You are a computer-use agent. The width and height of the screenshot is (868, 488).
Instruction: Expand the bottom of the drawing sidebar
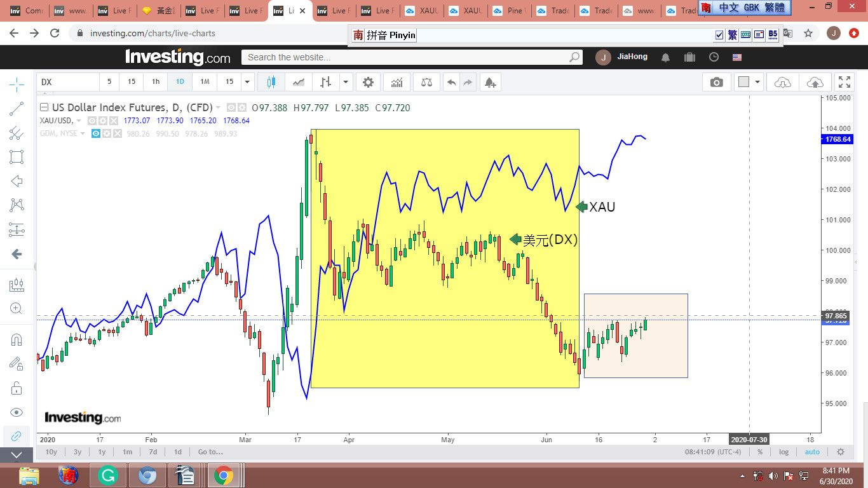[x=17, y=455]
